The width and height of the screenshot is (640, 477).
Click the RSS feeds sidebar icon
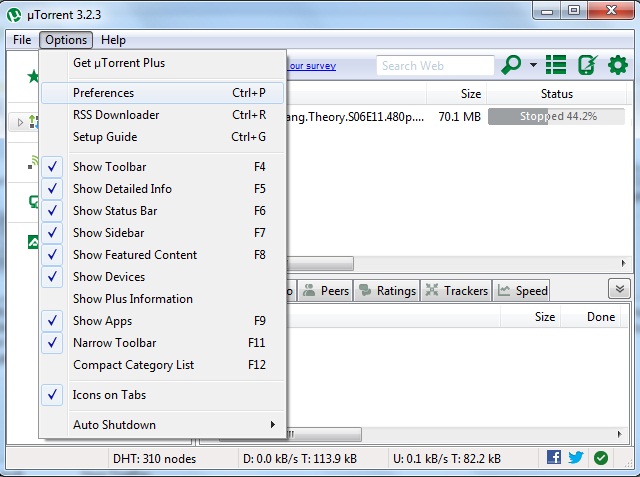tap(33, 162)
